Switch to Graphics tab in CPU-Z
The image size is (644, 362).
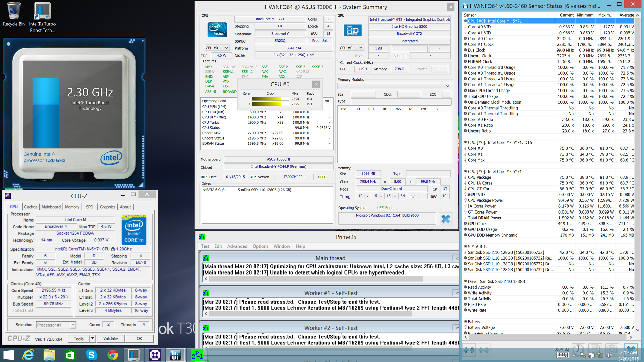(107, 207)
